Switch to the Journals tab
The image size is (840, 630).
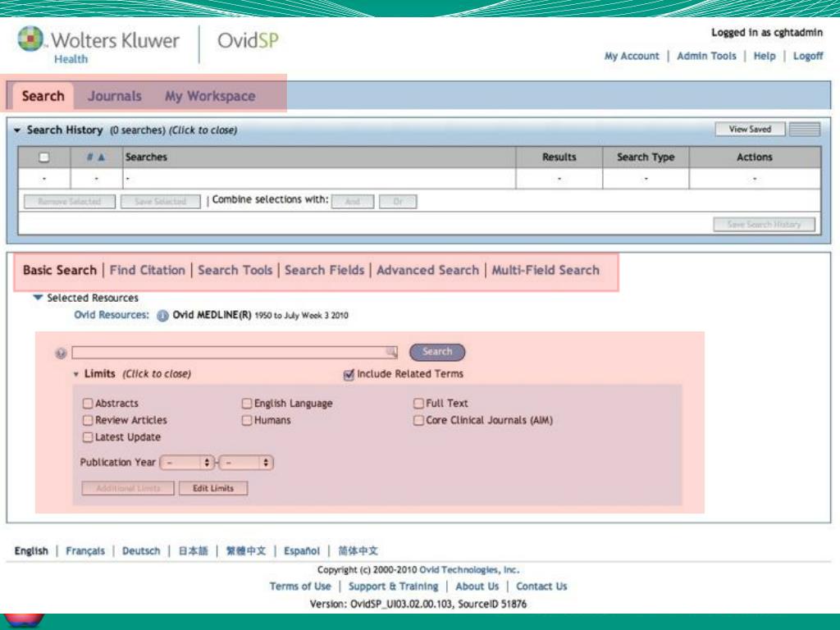coord(115,97)
